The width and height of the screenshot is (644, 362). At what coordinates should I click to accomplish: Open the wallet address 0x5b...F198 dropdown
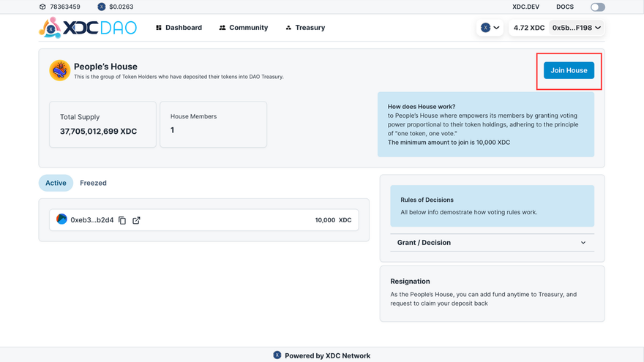(x=577, y=28)
